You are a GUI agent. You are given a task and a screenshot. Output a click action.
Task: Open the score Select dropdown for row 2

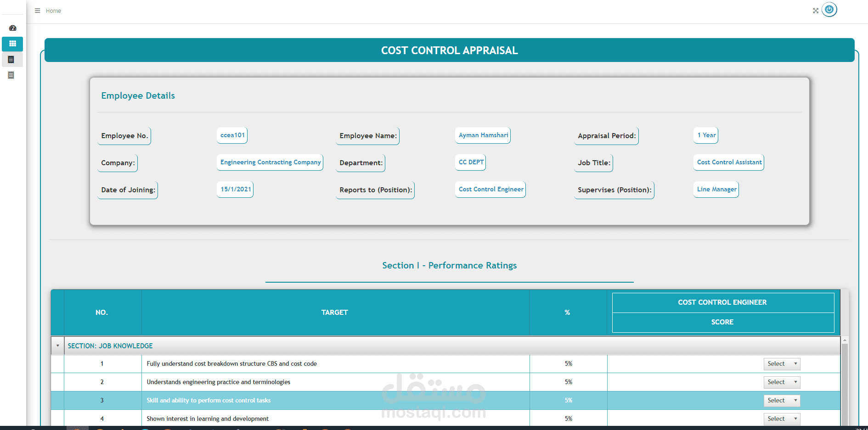click(782, 382)
